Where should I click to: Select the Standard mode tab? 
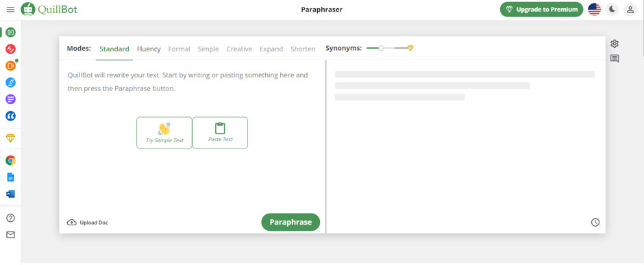pos(114,49)
